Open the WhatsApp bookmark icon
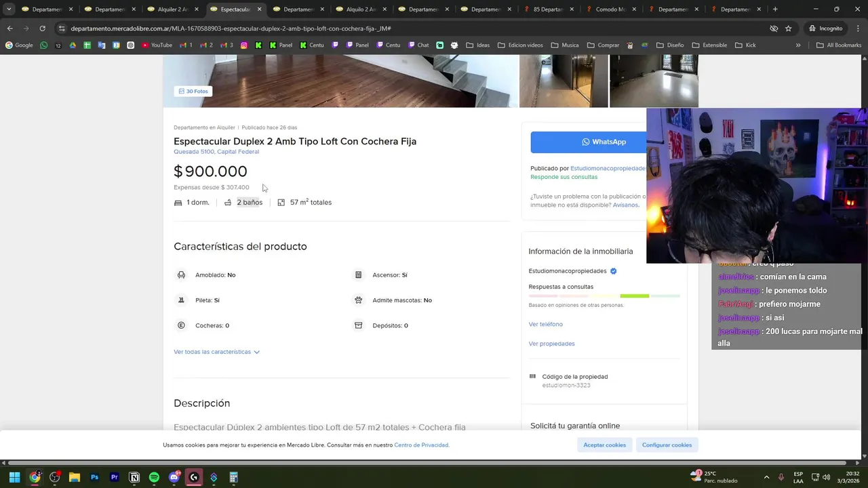Image resolution: width=868 pixels, height=488 pixels. (43, 45)
